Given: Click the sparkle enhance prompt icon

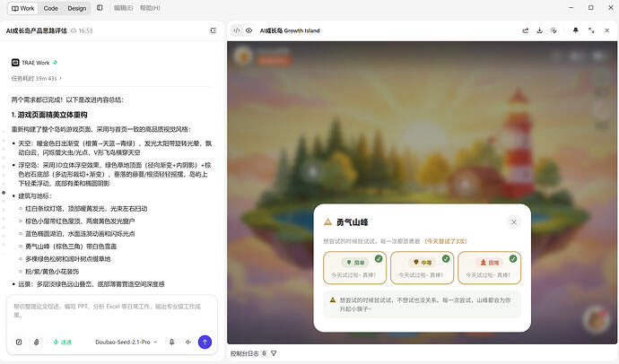Looking at the screenshot, I should click(x=188, y=342).
